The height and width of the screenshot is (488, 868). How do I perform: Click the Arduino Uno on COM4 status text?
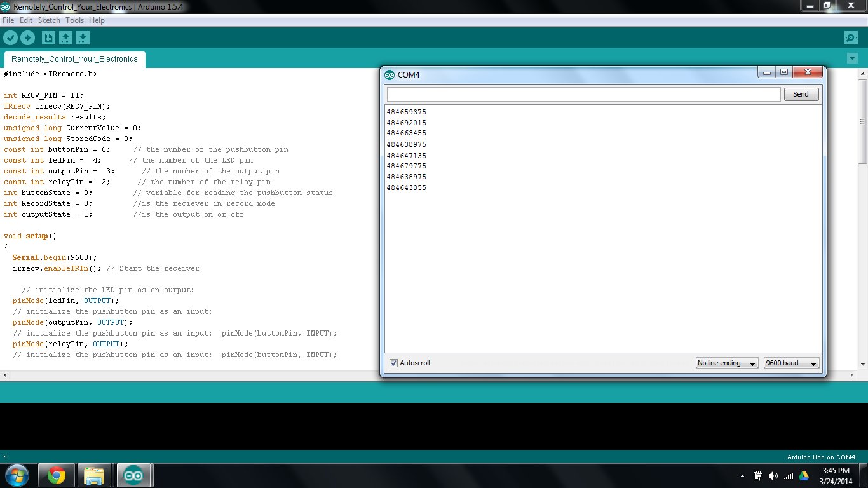[x=821, y=457]
